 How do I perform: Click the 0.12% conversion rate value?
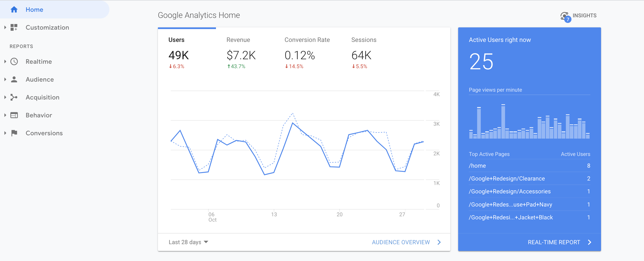pyautogui.click(x=300, y=55)
